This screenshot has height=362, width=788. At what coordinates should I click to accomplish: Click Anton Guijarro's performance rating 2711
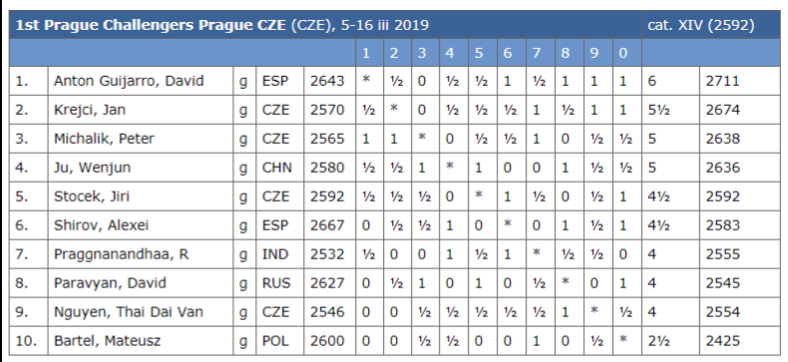pos(722,81)
